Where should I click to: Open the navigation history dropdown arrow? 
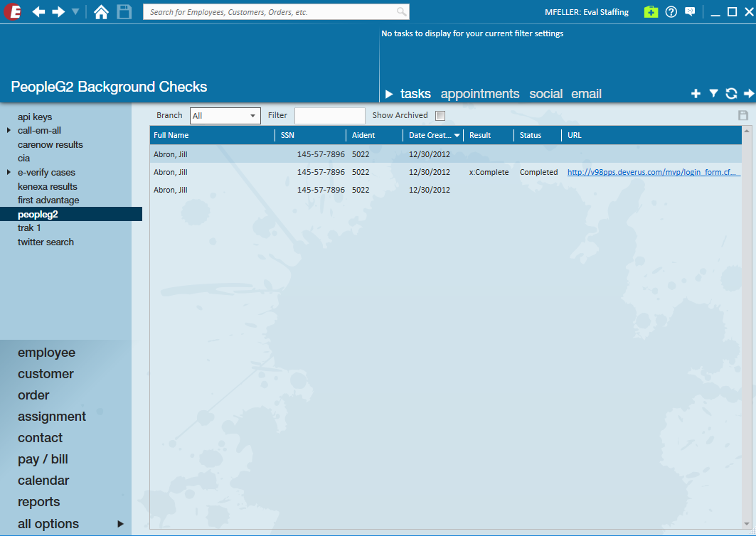pyautogui.click(x=75, y=11)
